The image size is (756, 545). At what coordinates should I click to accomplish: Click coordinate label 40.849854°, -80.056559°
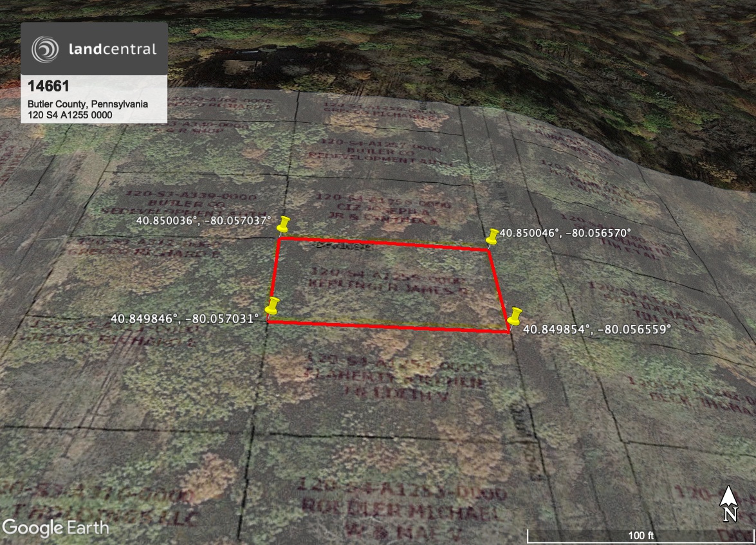[x=596, y=329]
